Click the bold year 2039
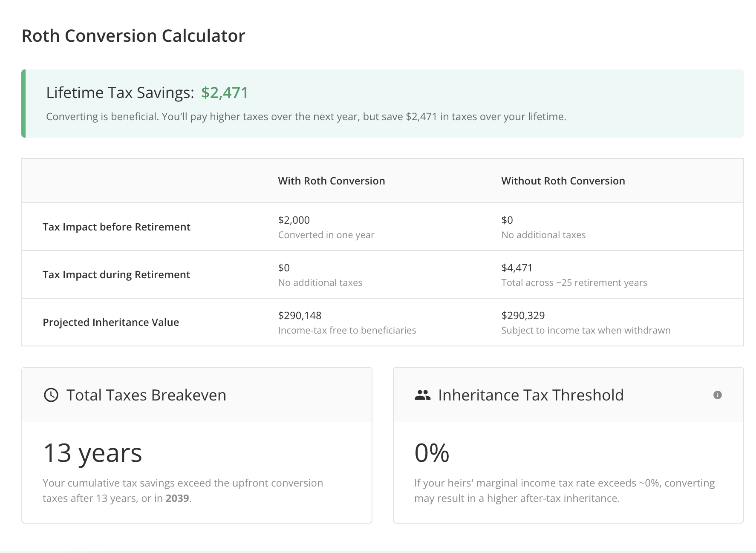The height and width of the screenshot is (553, 756). tap(177, 498)
